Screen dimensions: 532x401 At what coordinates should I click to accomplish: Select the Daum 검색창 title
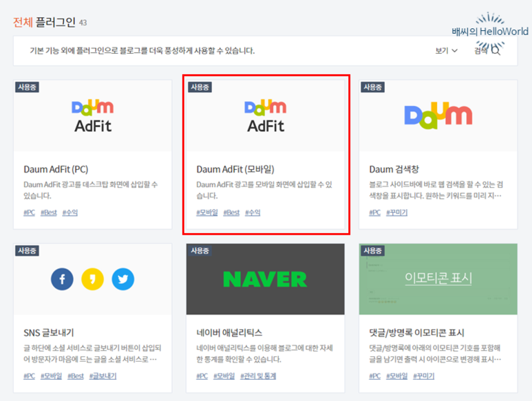pyautogui.click(x=394, y=169)
